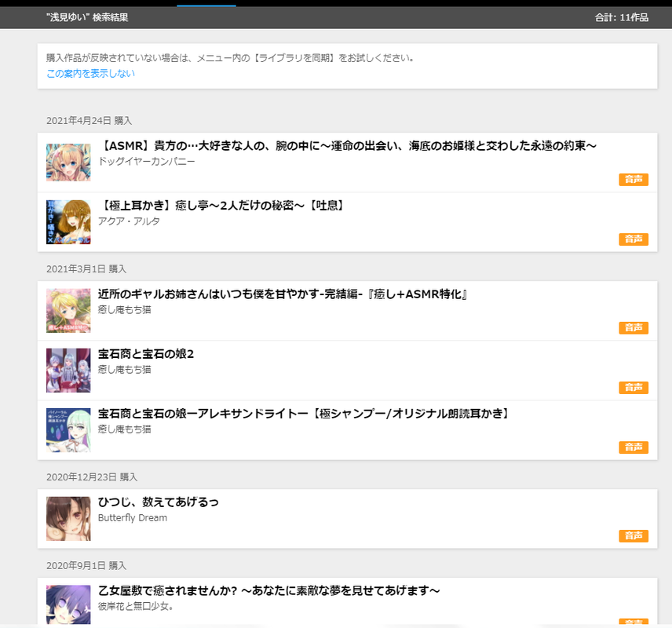672x628 pixels.
Task: Open title '宝石商と宝石の娘2'
Action: 146,354
